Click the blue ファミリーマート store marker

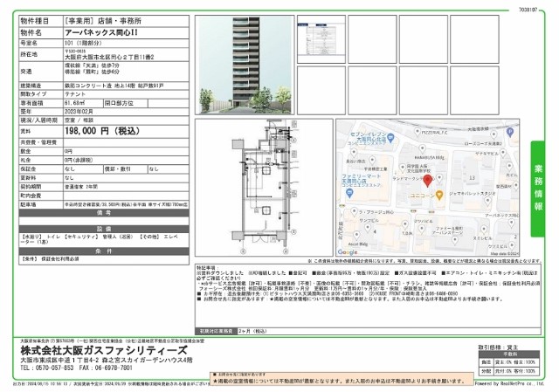point(349,193)
